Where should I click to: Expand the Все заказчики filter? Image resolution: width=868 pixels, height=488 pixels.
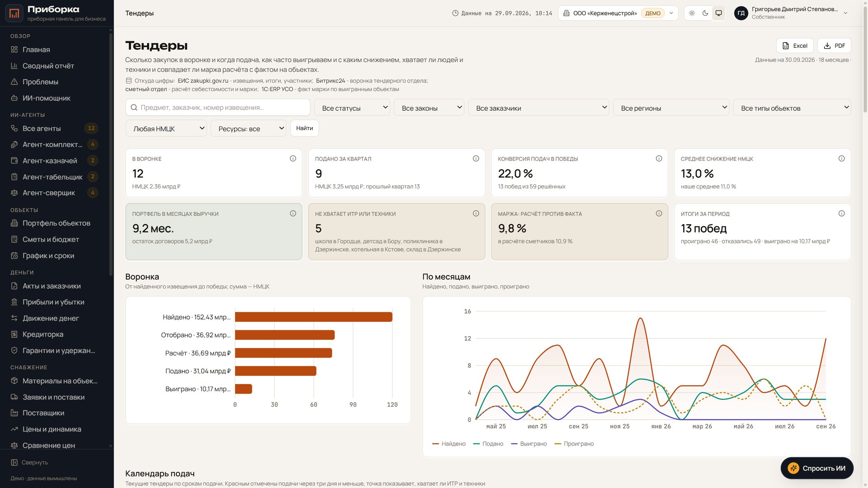(x=538, y=108)
